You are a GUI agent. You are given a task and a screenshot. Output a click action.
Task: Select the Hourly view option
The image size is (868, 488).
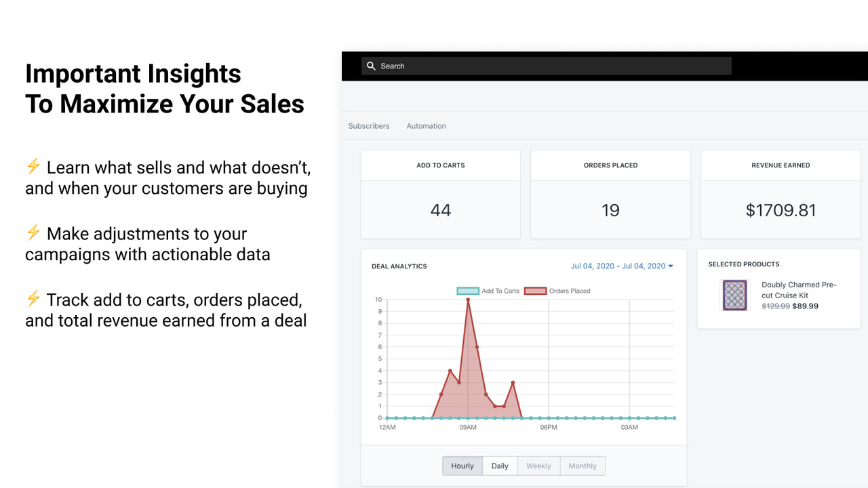click(x=462, y=466)
